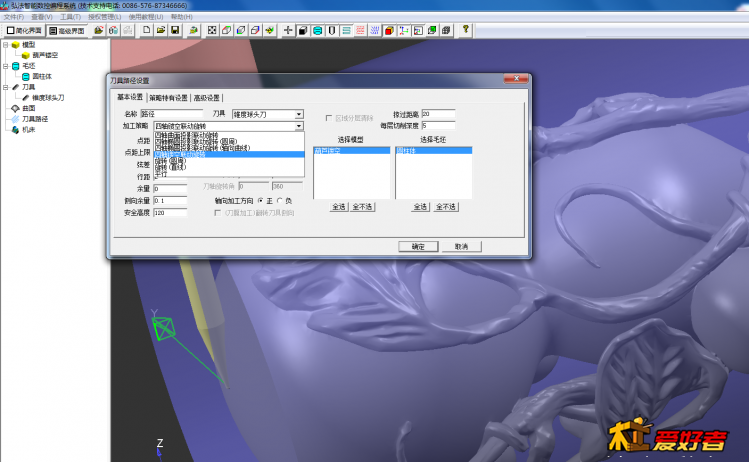Open the 查看(V) menu
Viewport: 749px width, 462px height.
pos(42,17)
